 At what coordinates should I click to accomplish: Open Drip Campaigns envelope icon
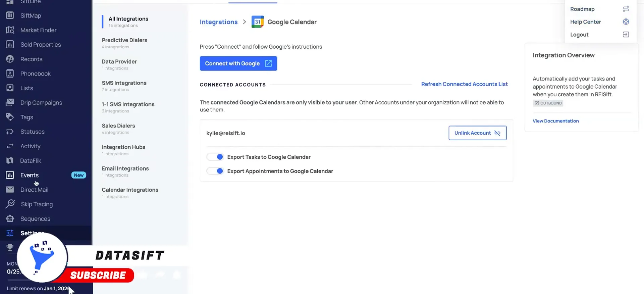[x=10, y=102]
